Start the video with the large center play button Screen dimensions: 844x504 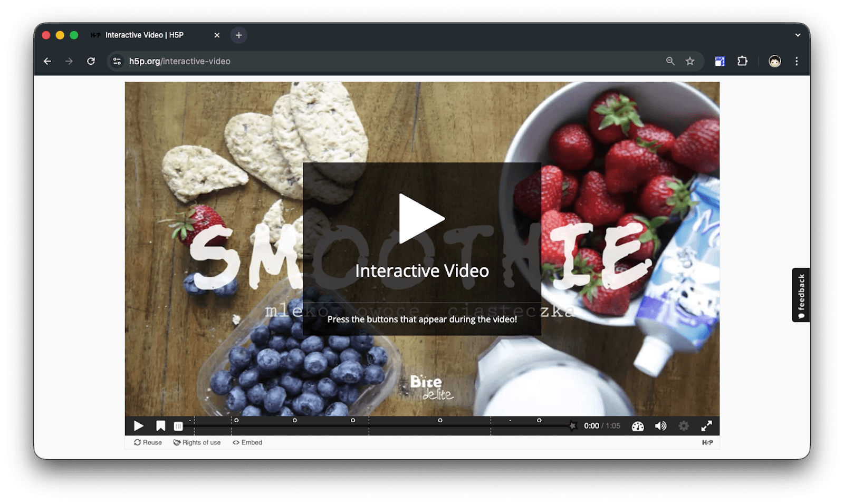(421, 219)
